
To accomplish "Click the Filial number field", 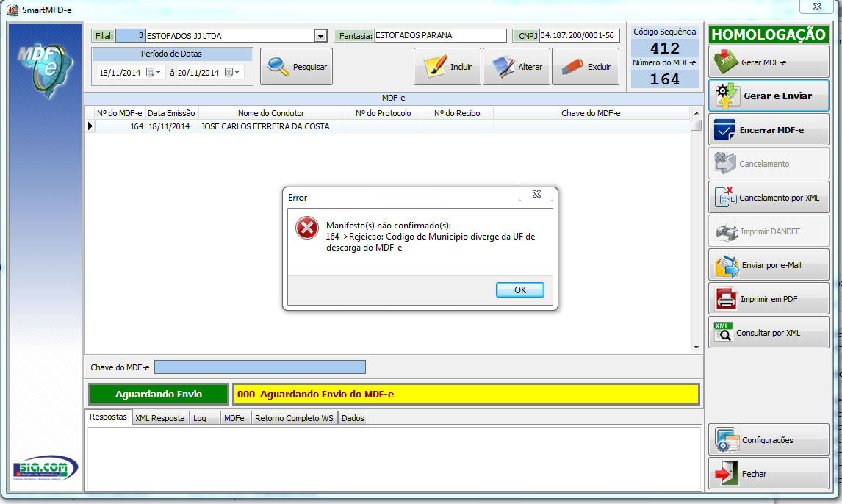I will (131, 35).
